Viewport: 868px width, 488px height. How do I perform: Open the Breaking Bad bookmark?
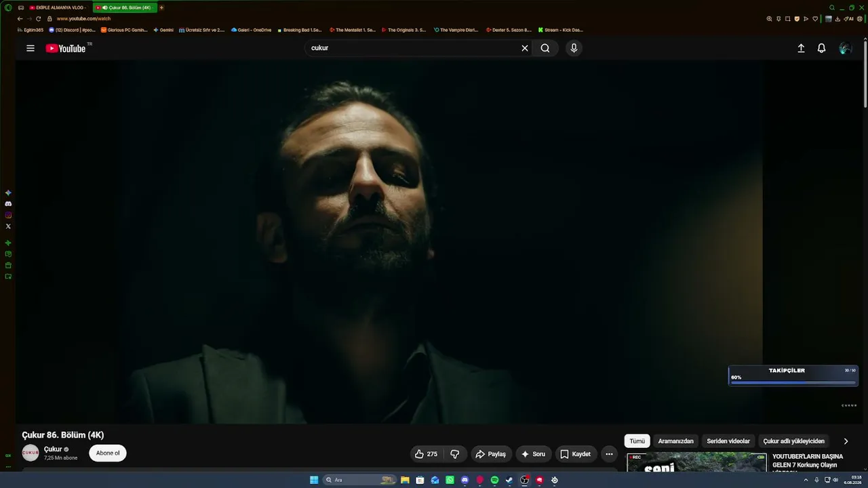coord(300,30)
